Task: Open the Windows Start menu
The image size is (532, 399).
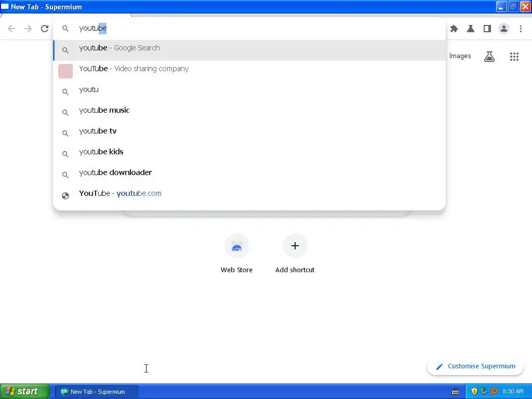Action: 25,392
